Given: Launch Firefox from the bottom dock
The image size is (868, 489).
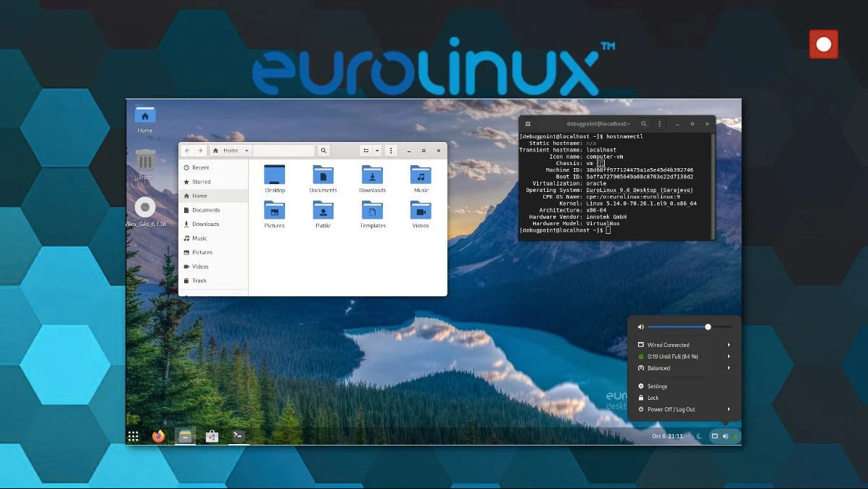Looking at the screenshot, I should pos(159,435).
